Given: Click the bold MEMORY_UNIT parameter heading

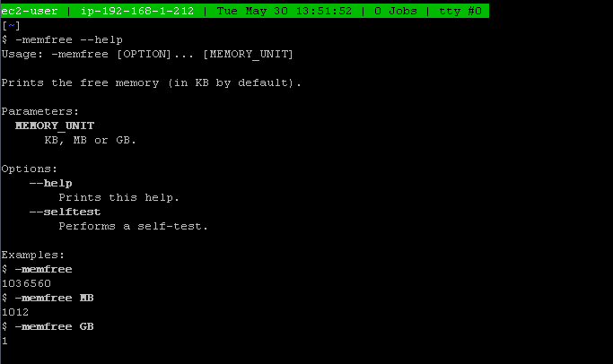Looking at the screenshot, I should coord(55,126).
